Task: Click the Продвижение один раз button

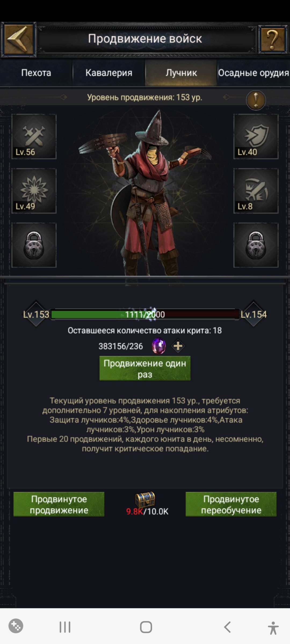Action: click(x=145, y=368)
